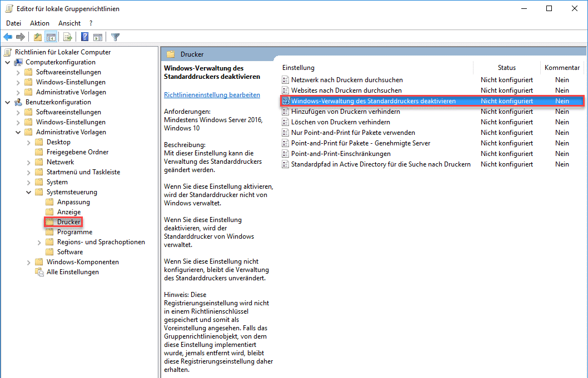Open the '?' help menu
Image resolution: width=588 pixels, height=378 pixels.
pos(91,23)
